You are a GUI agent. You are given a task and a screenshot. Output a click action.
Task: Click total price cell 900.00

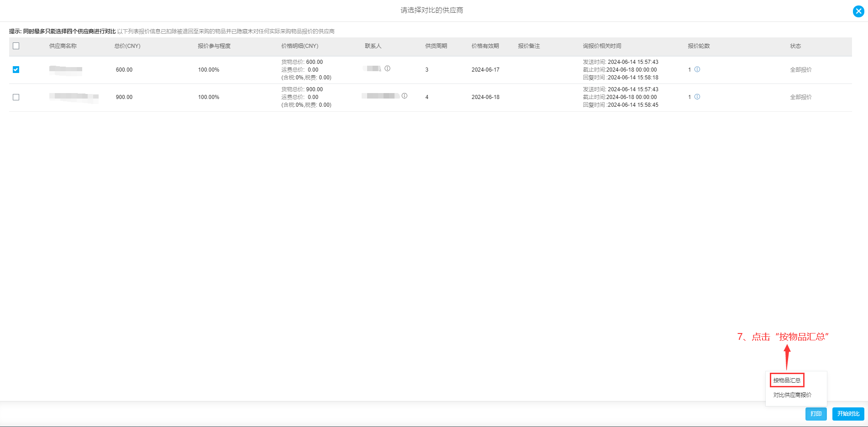(x=124, y=97)
